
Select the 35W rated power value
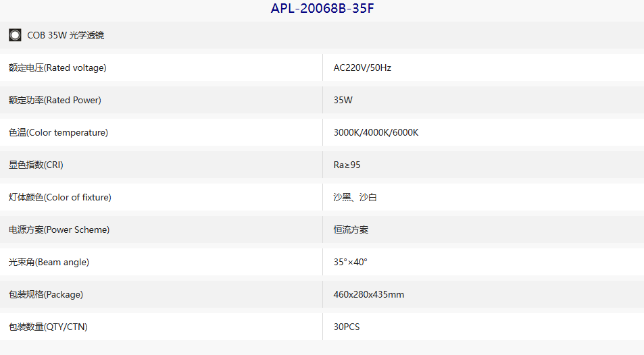coord(343,100)
